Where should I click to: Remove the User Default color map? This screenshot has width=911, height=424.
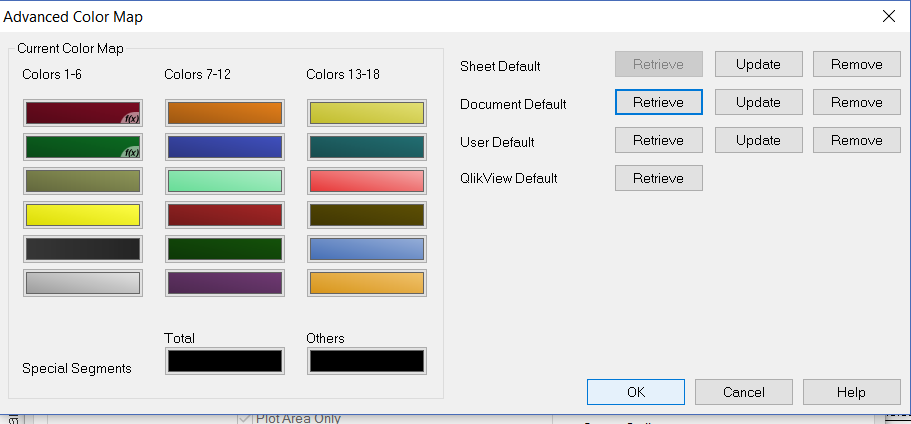coord(857,141)
